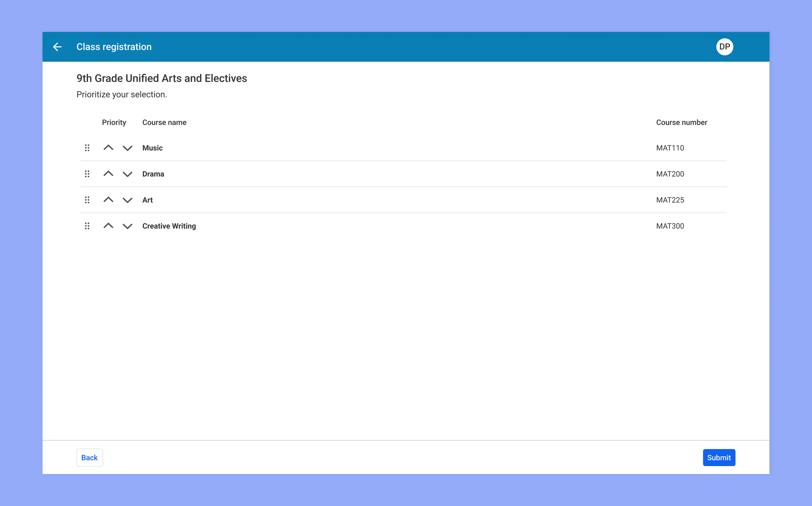Open the DP user avatar
This screenshot has height=506, width=812.
(724, 47)
